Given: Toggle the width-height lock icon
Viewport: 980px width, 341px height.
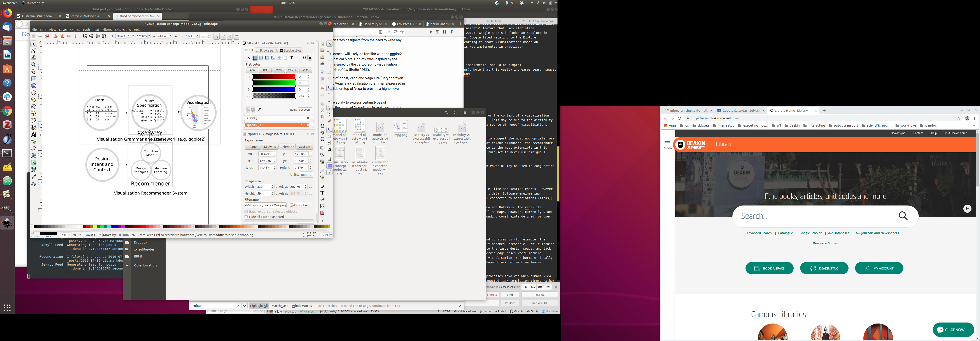Looking at the screenshot, I should 175,36.
